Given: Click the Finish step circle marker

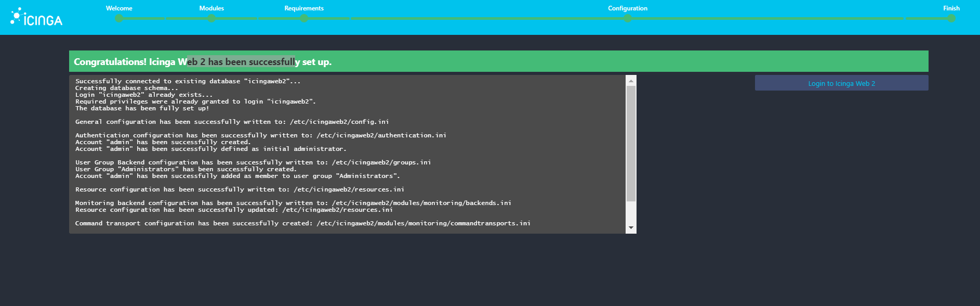Looking at the screenshot, I should click(x=951, y=19).
